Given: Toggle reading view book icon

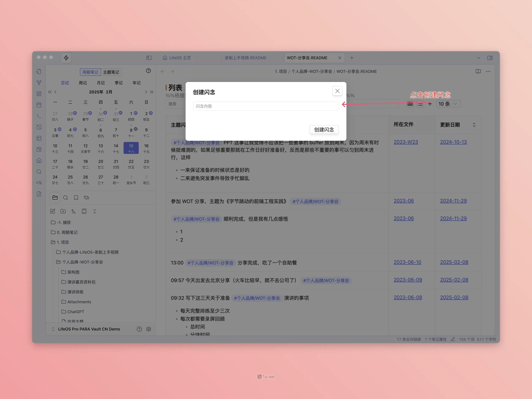Looking at the screenshot, I should [x=478, y=71].
